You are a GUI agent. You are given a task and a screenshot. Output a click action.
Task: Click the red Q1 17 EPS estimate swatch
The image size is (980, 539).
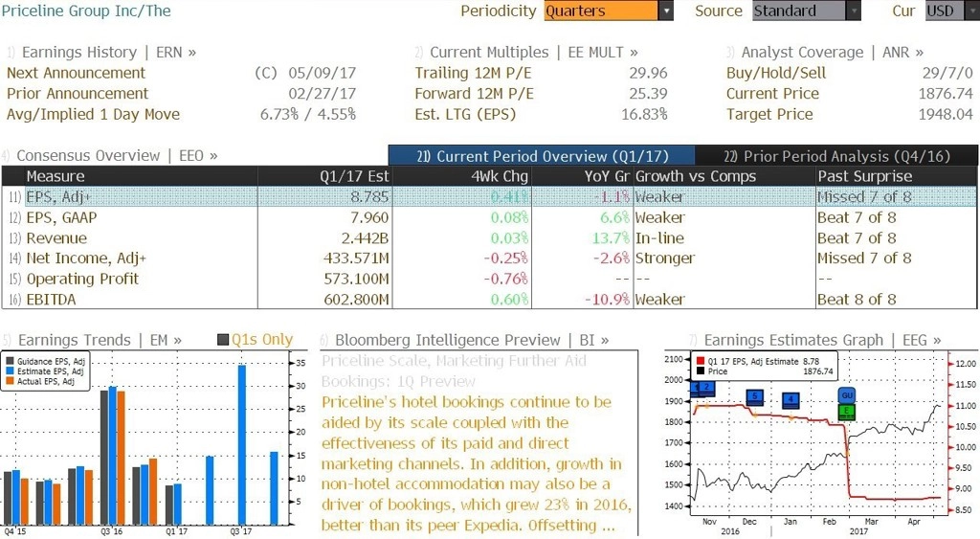tap(701, 362)
